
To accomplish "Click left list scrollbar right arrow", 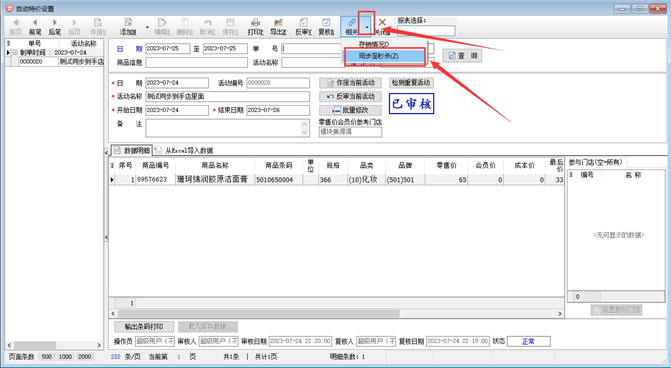I will [x=99, y=345].
